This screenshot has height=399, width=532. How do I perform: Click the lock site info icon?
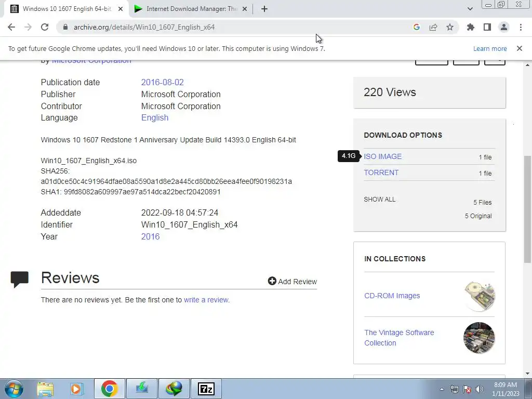[x=65, y=27]
